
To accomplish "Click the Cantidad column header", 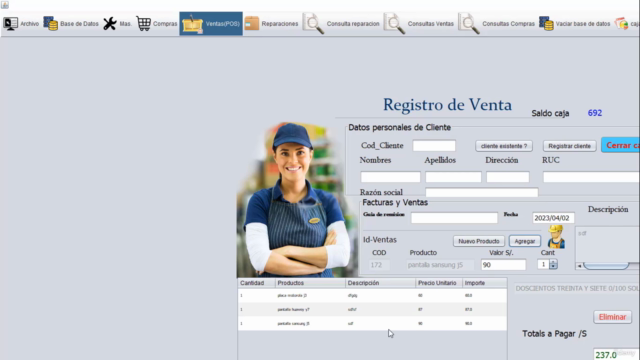I will [256, 283].
